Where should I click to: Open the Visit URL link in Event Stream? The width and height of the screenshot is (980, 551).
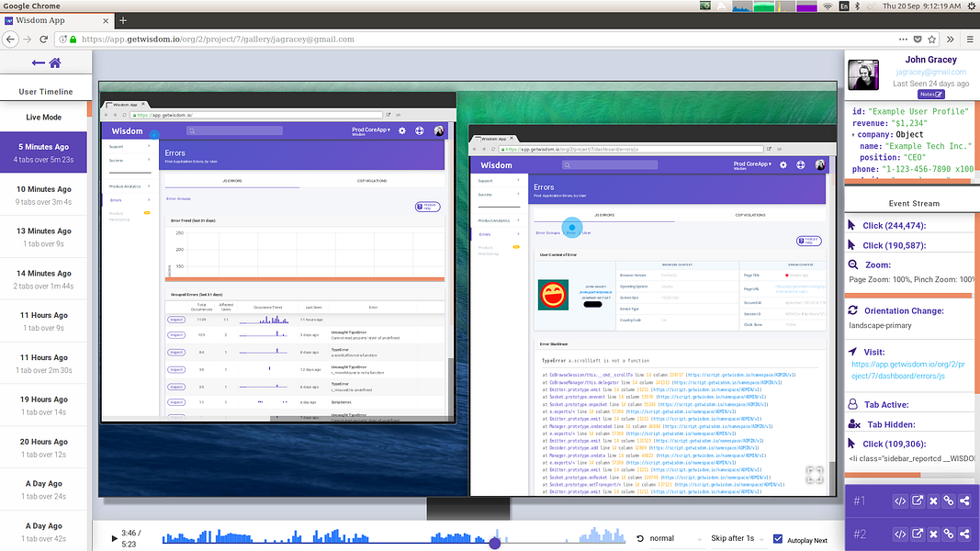point(908,370)
